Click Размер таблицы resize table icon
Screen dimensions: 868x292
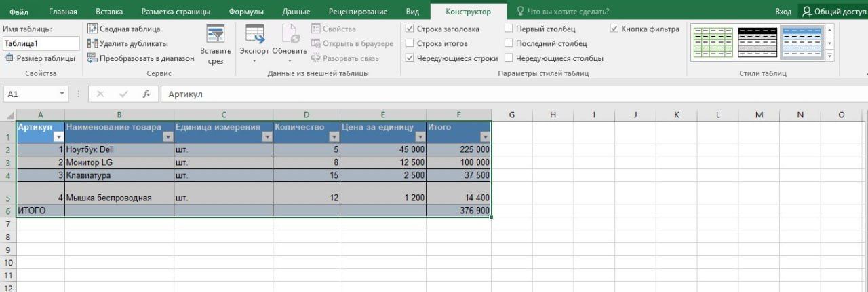click(9, 58)
